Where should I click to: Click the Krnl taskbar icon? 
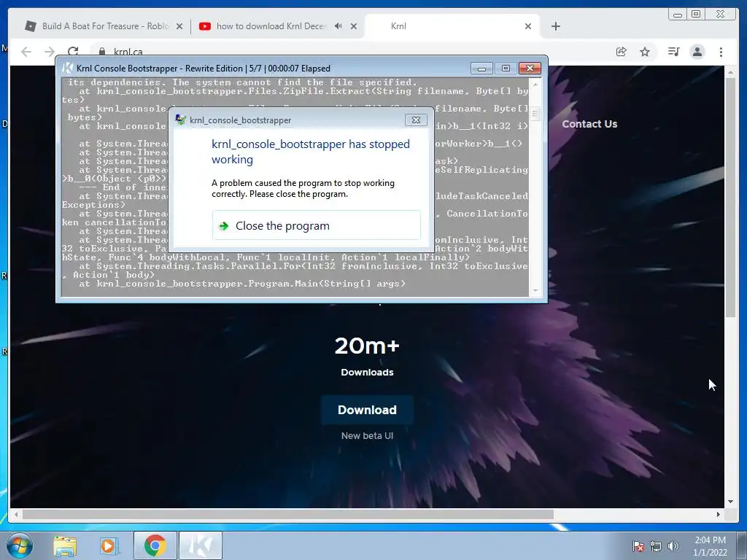click(201, 545)
